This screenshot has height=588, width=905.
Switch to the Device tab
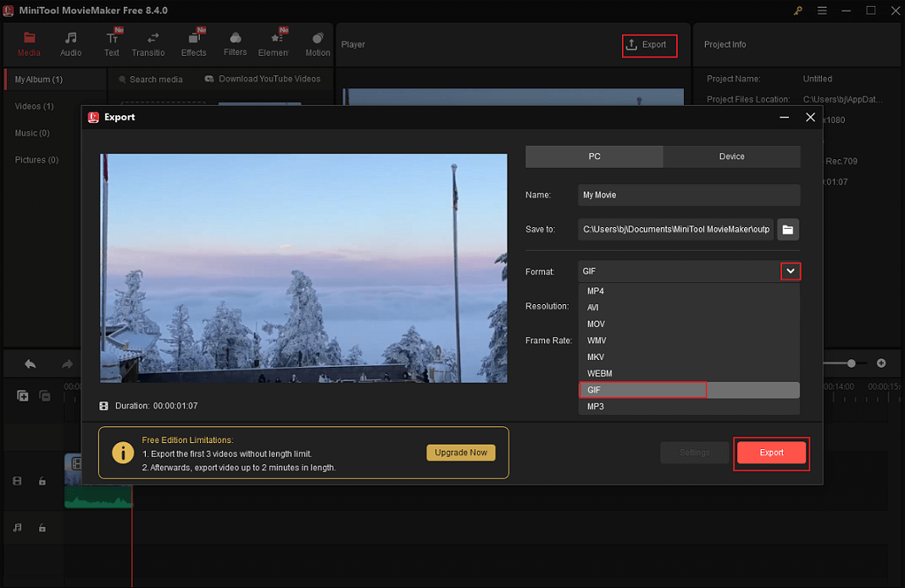click(730, 157)
